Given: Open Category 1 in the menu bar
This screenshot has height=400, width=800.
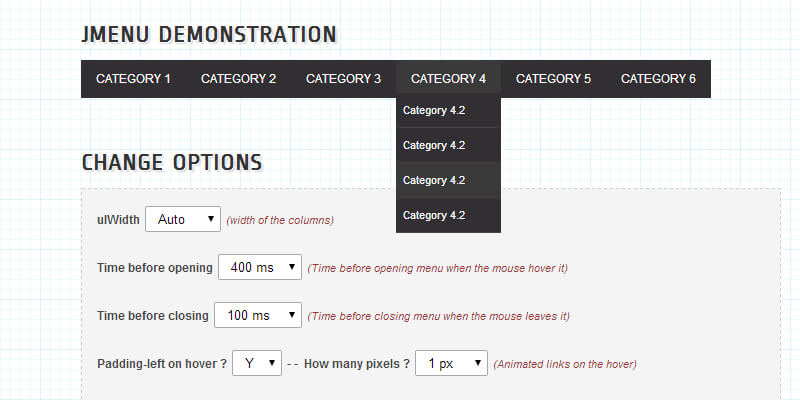Looking at the screenshot, I should (x=133, y=79).
